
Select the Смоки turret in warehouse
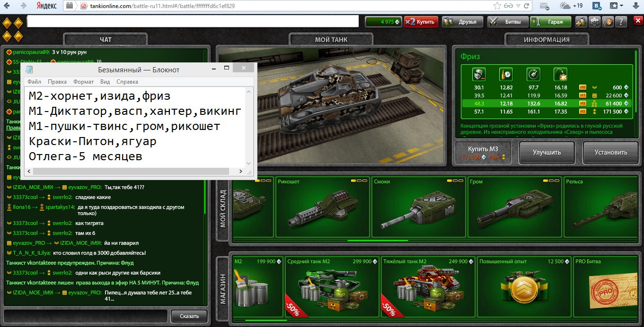pos(418,207)
